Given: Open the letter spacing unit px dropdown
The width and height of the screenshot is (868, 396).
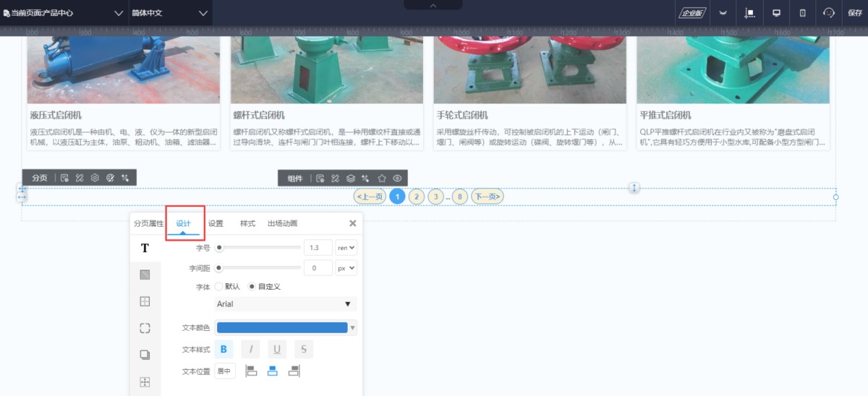Looking at the screenshot, I should [346, 268].
